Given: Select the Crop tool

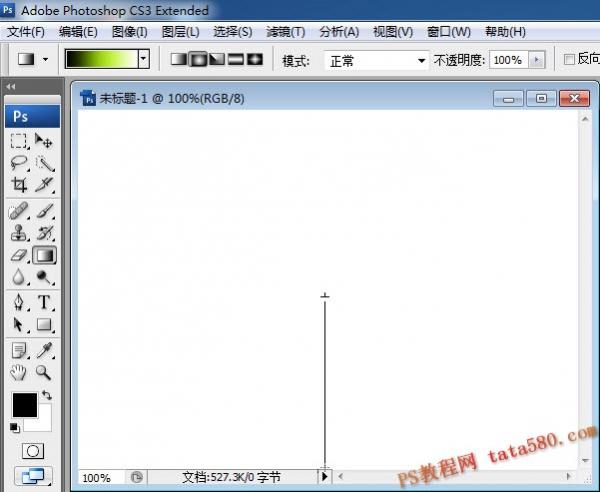Looking at the screenshot, I should tap(18, 184).
